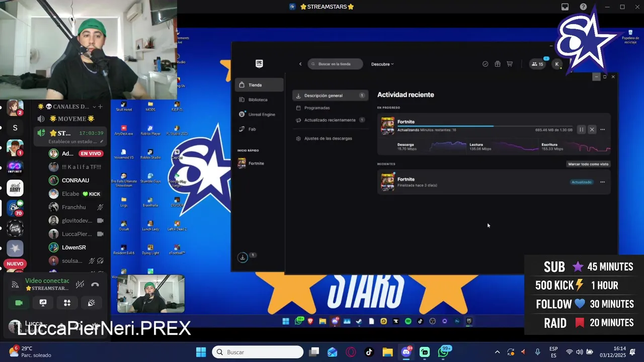The width and height of the screenshot is (644, 362).
Task: Click the Fortnite update progress bar
Action: (485, 126)
